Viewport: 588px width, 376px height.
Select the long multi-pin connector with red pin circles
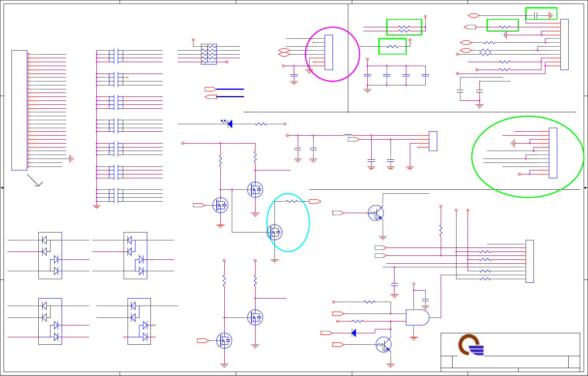point(19,110)
